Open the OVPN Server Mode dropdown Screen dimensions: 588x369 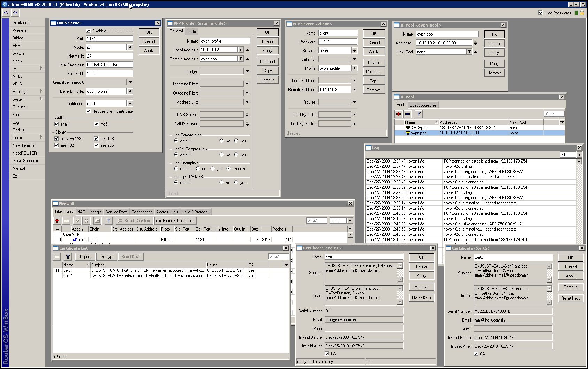coord(130,47)
